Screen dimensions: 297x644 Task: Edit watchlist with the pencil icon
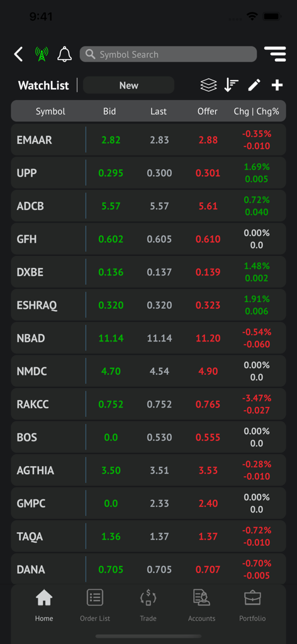[254, 86]
